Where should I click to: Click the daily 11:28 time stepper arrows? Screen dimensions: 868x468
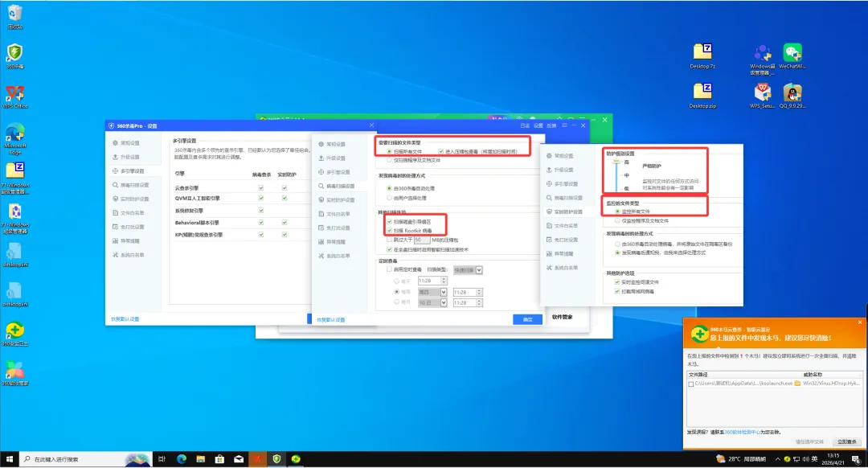(444, 281)
